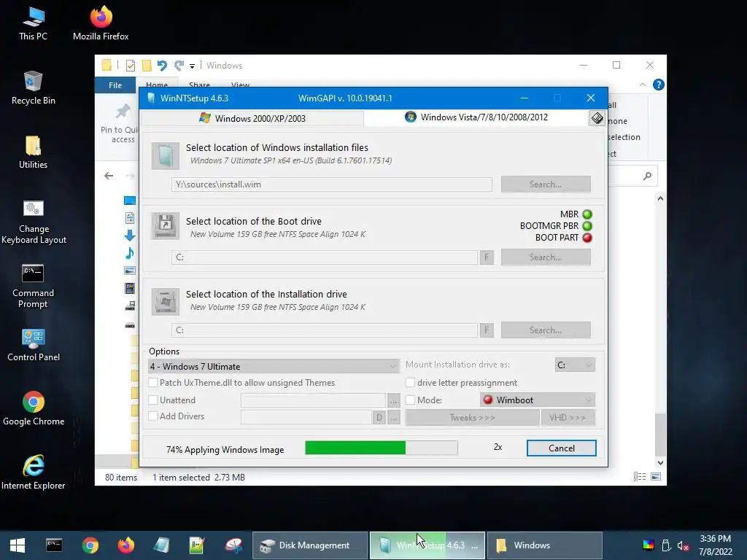
Task: Open This PC desktop icon
Action: (x=33, y=23)
